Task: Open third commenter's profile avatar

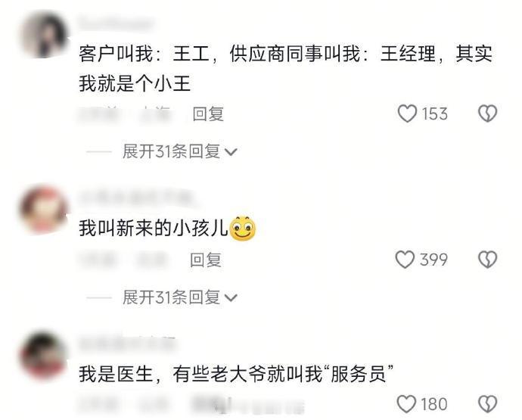Action: pyautogui.click(x=44, y=356)
